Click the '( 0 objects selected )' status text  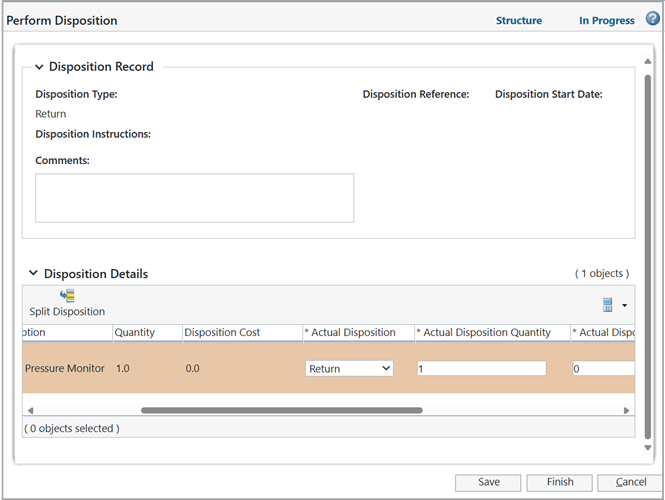coord(72,429)
